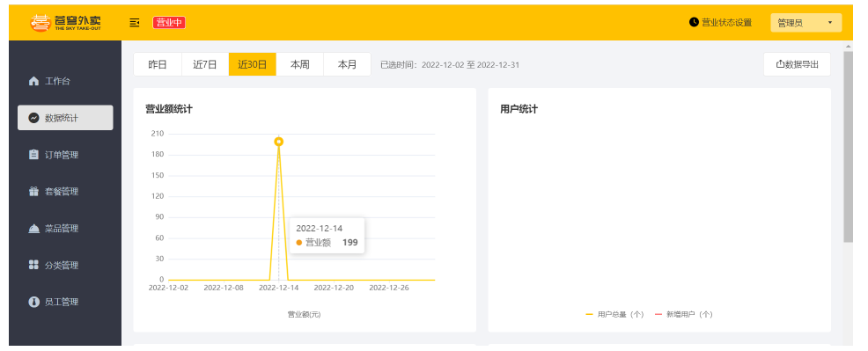Click the grid icon next to 分类管理
This screenshot has width=868, height=351.
pos(33,265)
